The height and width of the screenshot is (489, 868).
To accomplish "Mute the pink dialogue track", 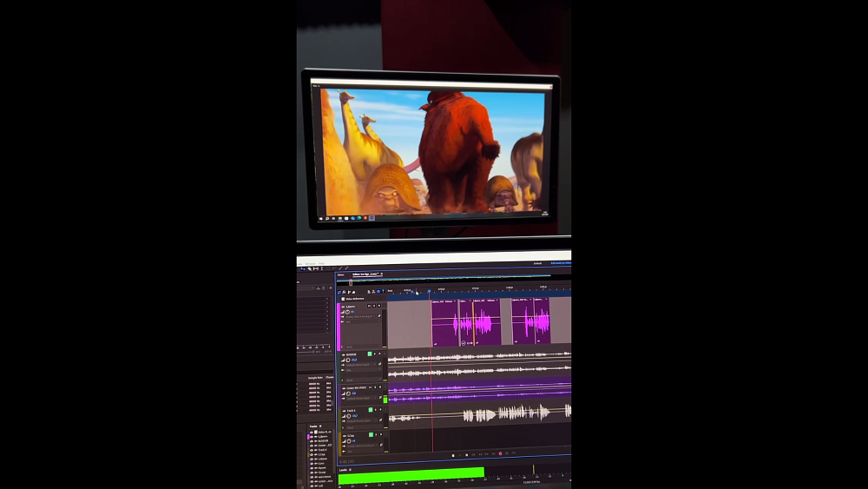I will pos(369,306).
